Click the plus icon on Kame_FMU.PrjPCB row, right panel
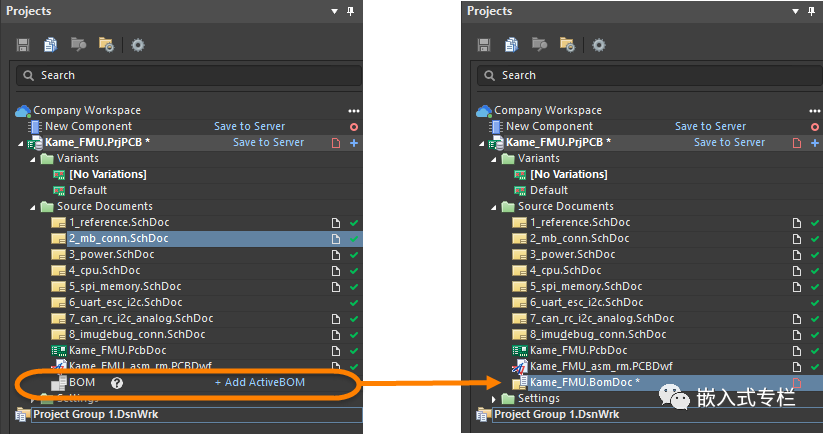The image size is (823, 434). point(815,143)
